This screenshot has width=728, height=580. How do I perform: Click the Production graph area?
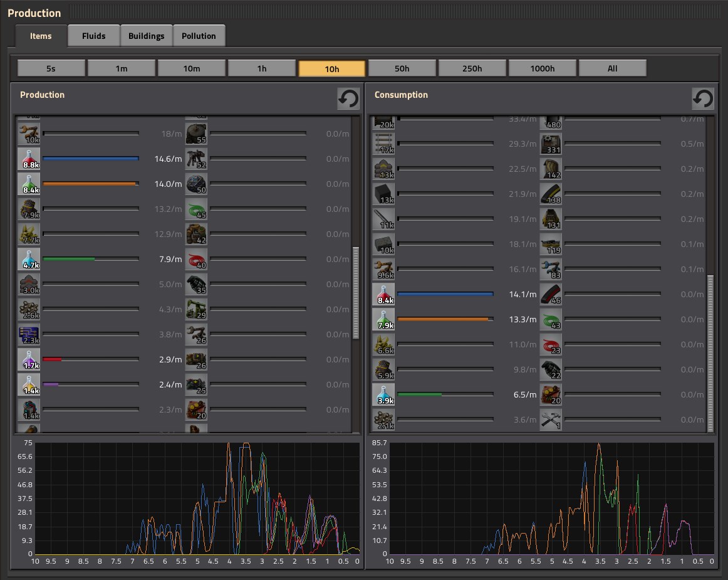(197, 498)
